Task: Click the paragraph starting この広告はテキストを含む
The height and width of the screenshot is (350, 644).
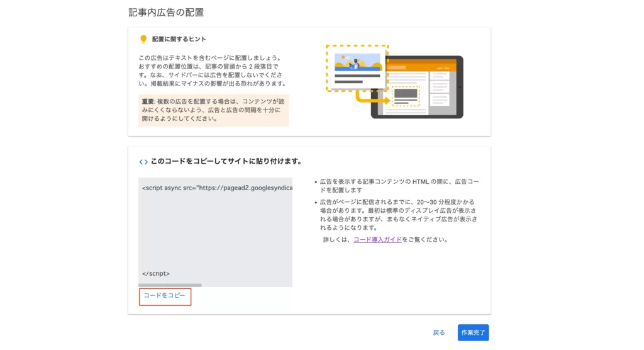Action: coord(213,71)
